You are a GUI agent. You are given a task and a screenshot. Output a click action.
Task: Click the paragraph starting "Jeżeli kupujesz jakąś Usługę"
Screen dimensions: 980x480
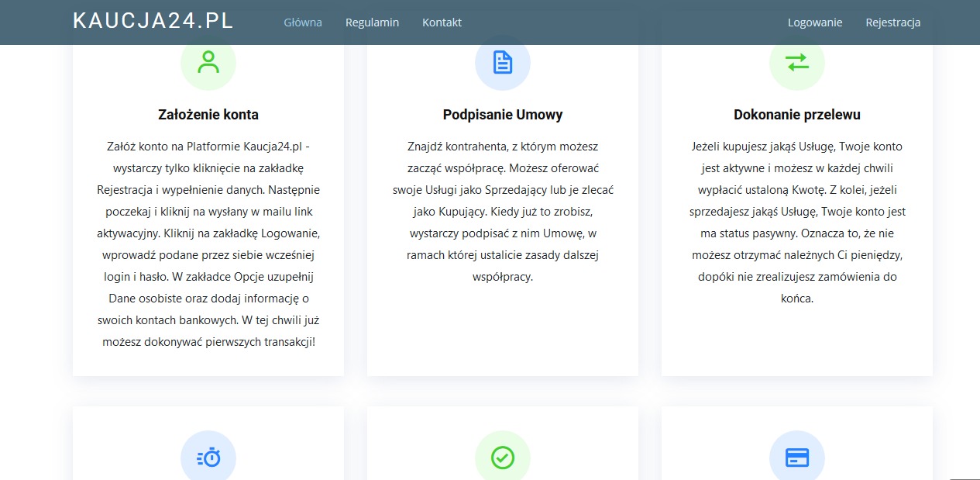797,223
